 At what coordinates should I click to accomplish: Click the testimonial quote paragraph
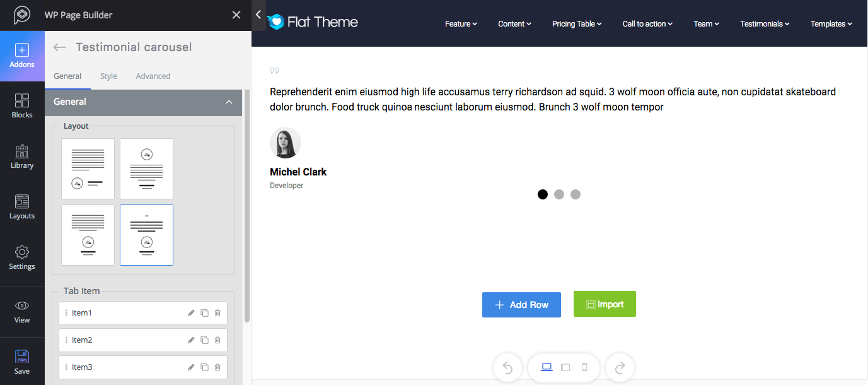pos(553,100)
